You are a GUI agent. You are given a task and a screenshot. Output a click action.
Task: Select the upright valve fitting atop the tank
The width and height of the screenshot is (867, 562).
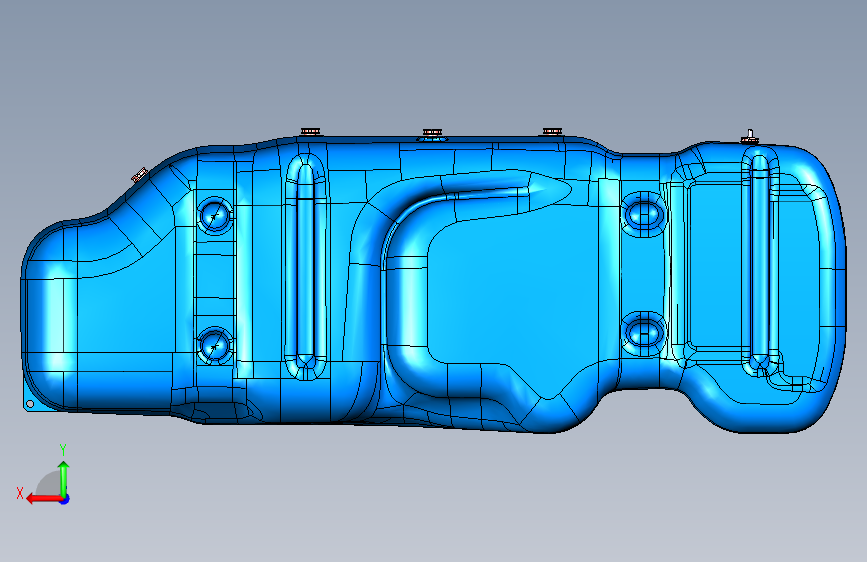coord(750,137)
